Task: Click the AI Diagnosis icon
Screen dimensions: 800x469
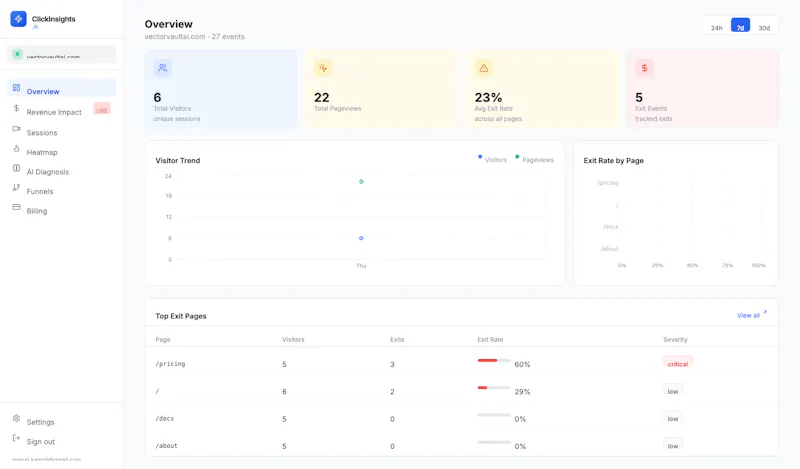Action: (16, 168)
